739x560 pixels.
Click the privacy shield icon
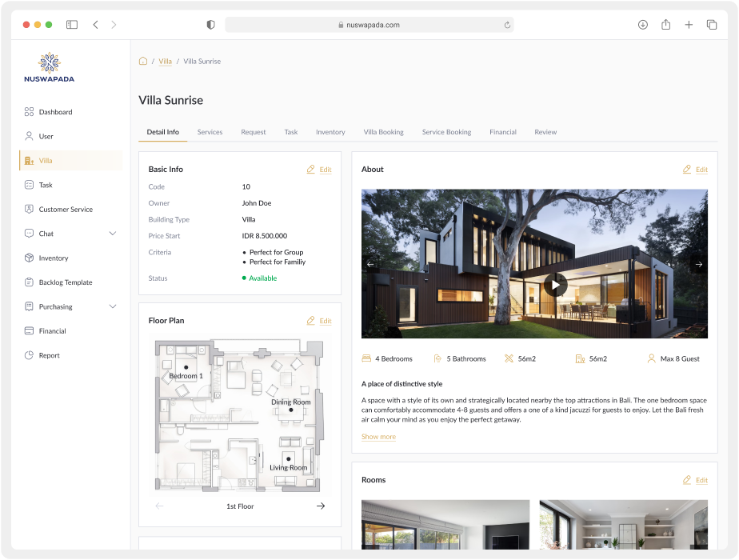(x=210, y=25)
